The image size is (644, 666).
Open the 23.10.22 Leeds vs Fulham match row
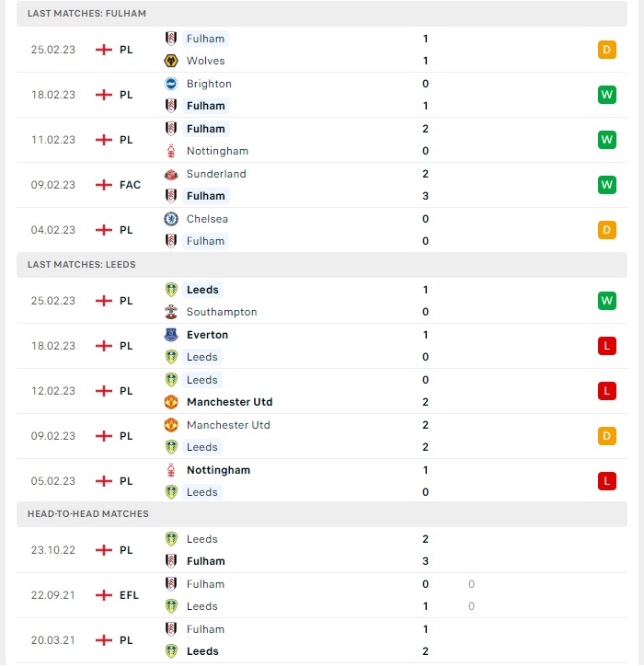[322, 550]
